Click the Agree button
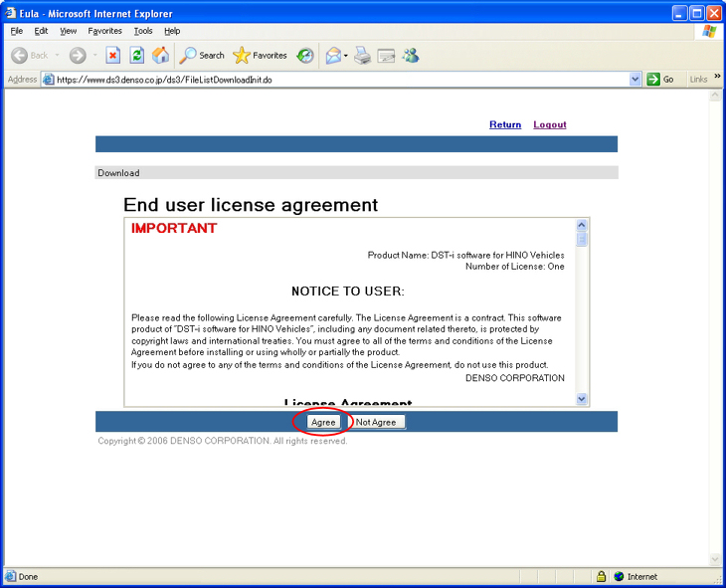Image resolution: width=726 pixels, height=588 pixels. point(323,422)
